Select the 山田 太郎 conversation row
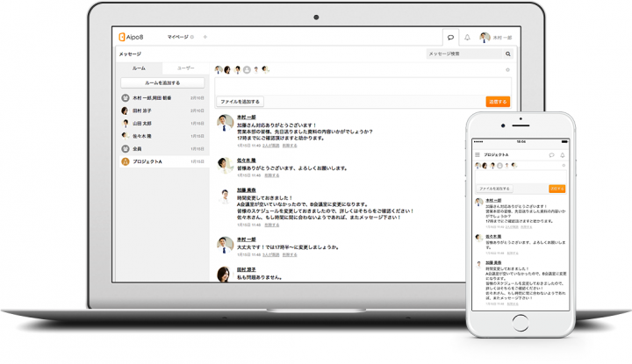The image size is (632, 364). [163, 123]
